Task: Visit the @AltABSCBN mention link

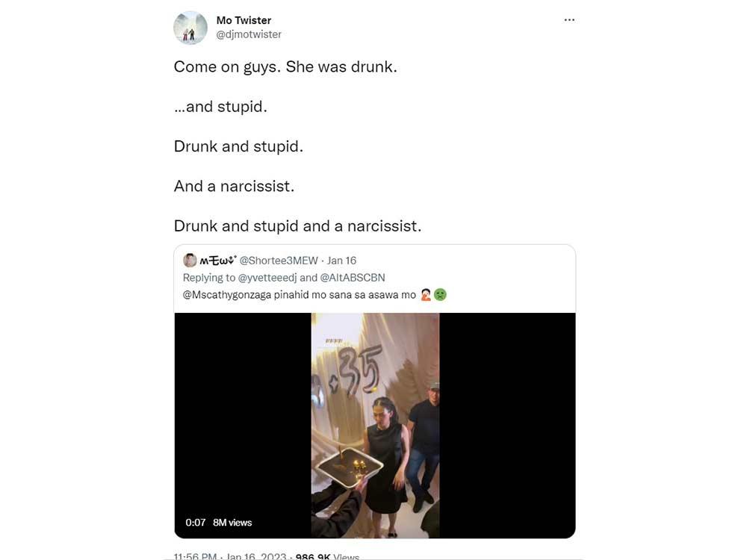Action: click(x=353, y=278)
